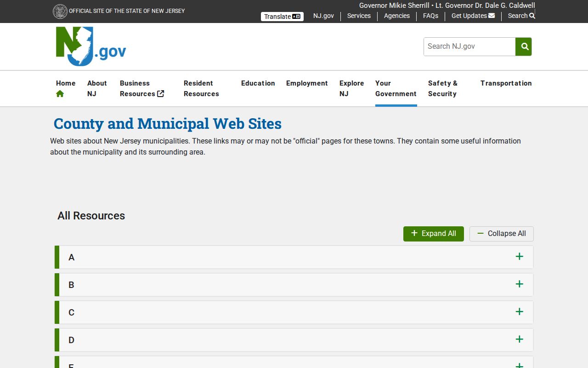
Task: Open the Safety & Security menu
Action: [443, 88]
